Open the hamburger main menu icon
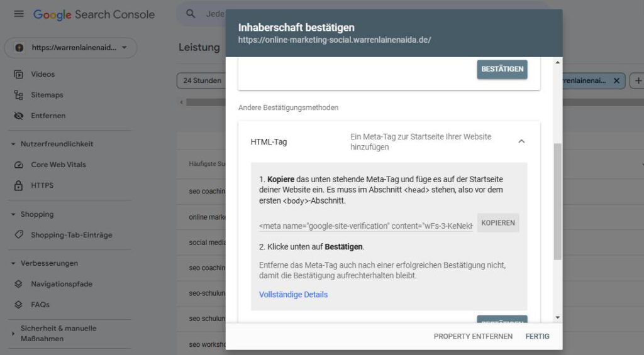 coord(18,14)
